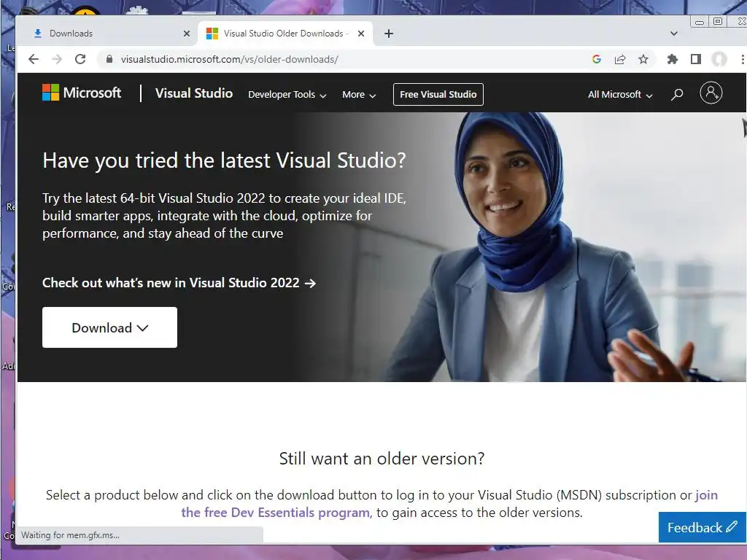747x560 pixels.
Task: Open the Extensions puzzle icon
Action: click(x=672, y=59)
